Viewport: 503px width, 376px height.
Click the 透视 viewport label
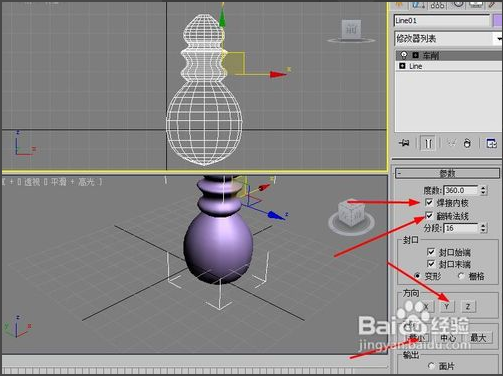click(x=32, y=182)
